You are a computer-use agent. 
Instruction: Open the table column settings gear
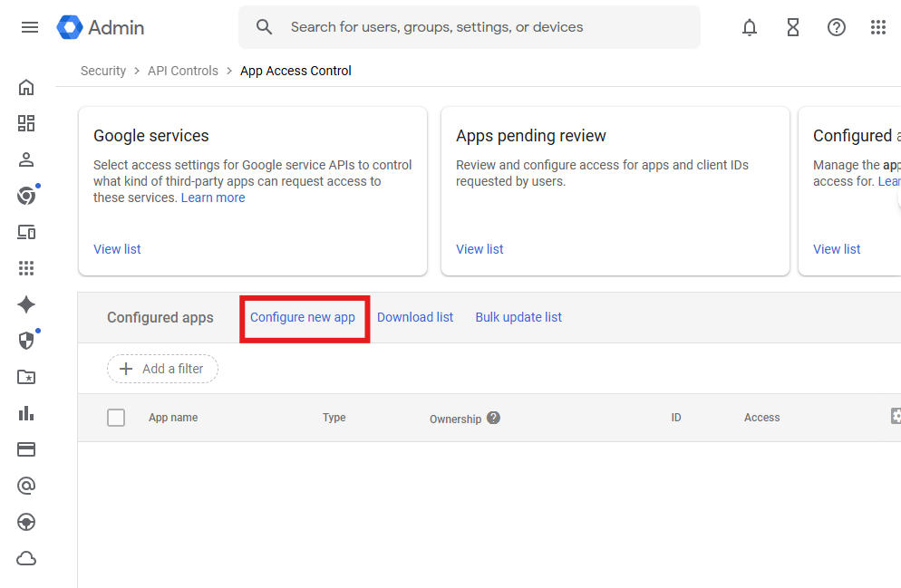896,416
